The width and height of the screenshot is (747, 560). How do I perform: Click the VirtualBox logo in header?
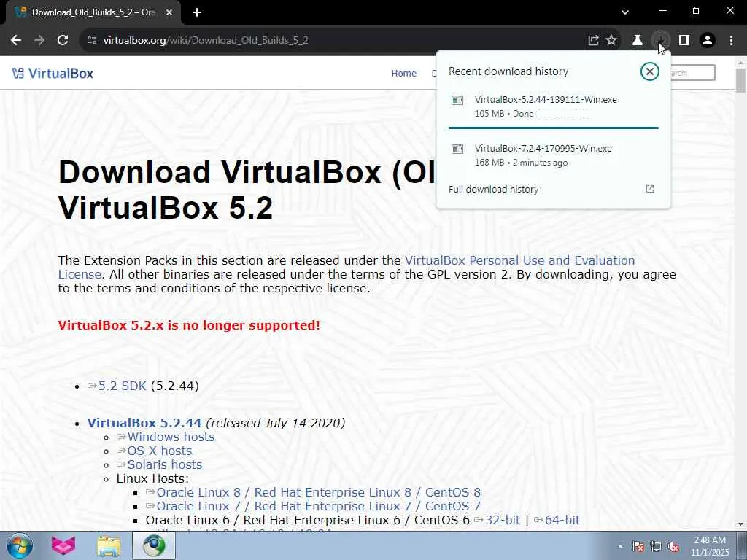click(53, 74)
